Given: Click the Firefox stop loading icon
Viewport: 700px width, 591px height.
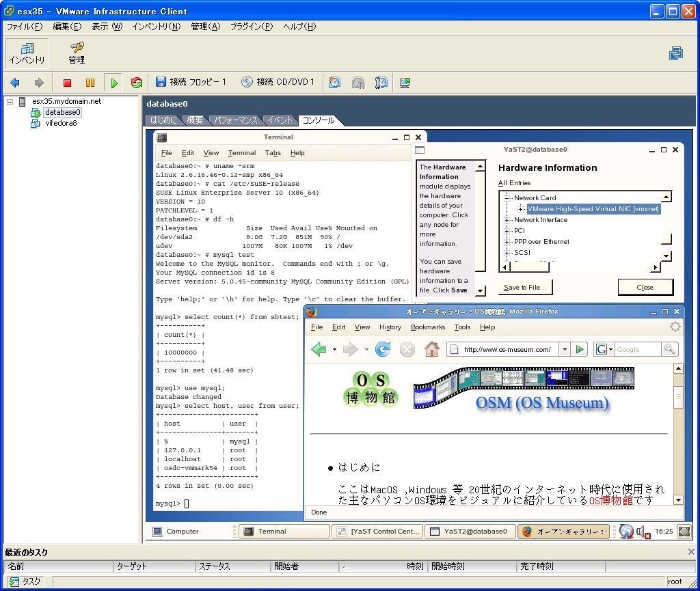Looking at the screenshot, I should (407, 349).
